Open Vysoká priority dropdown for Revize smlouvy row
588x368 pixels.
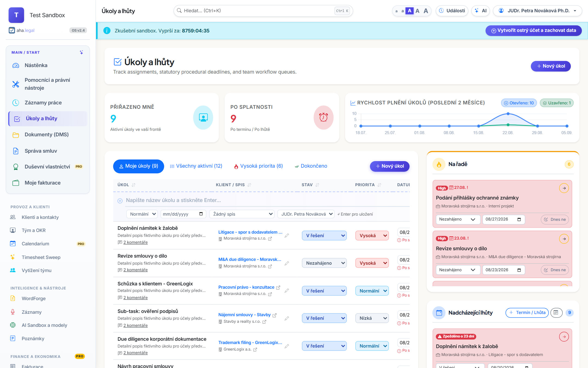(x=372, y=263)
